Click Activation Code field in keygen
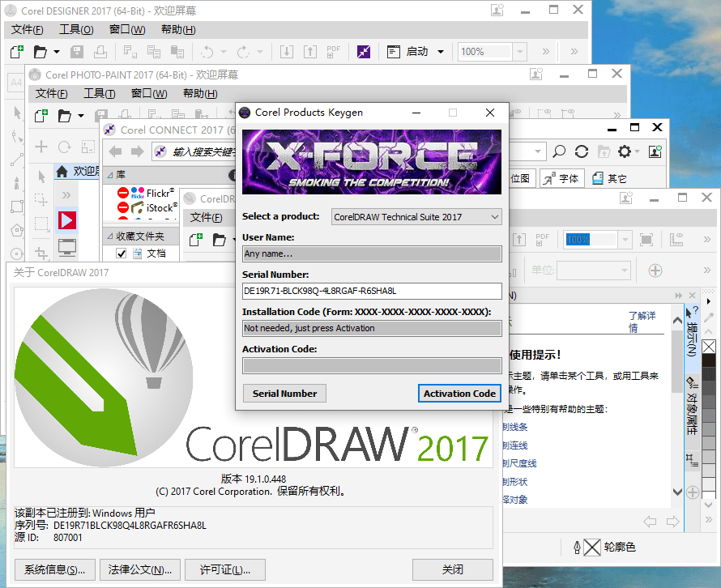721x588 pixels. pyautogui.click(x=372, y=365)
